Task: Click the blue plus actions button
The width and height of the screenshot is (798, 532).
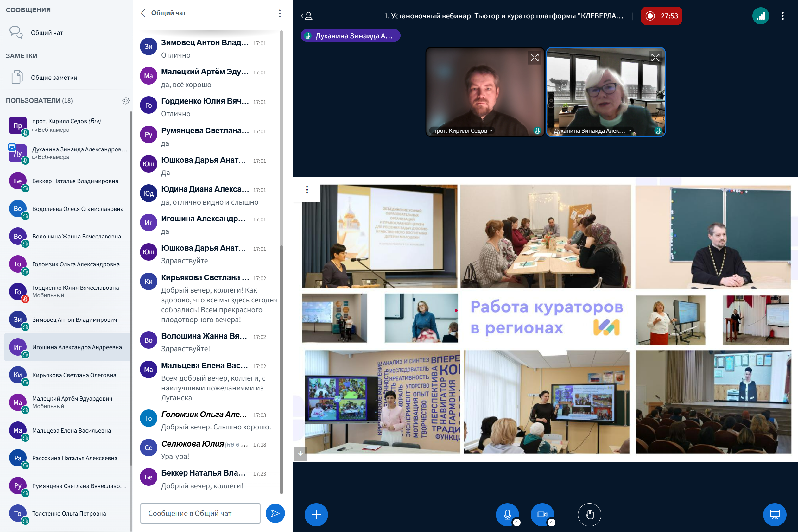Action: tap(316, 514)
